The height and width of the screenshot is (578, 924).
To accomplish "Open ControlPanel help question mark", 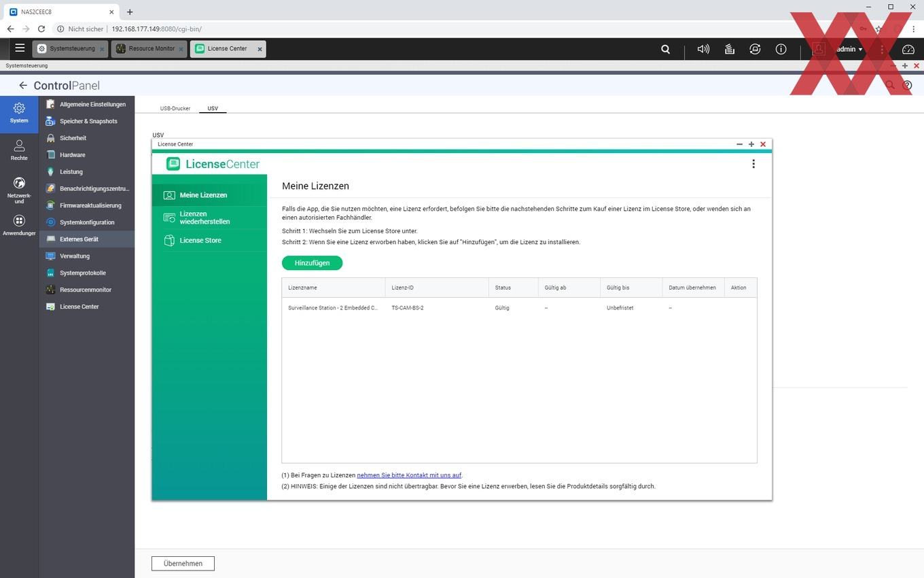I will pos(907,85).
